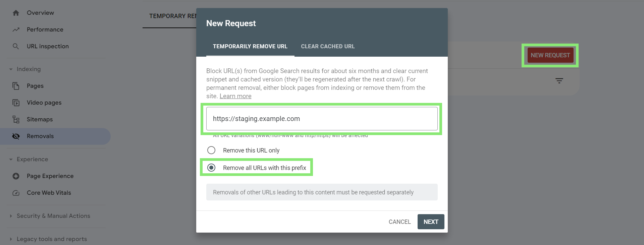Expand Legacy tools and reports
Screen dimensions: 644x245
[11, 239]
